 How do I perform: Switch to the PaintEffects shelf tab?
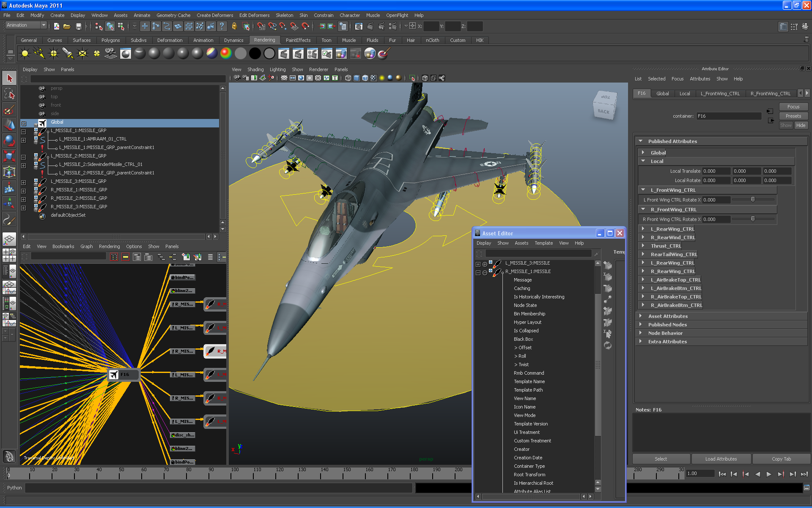coord(297,40)
